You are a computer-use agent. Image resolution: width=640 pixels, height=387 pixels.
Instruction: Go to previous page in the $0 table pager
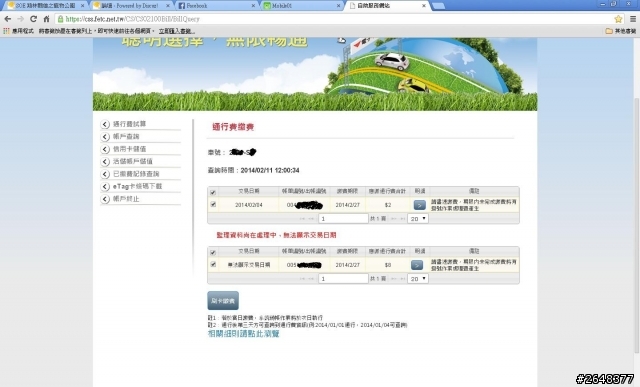pos(311,279)
